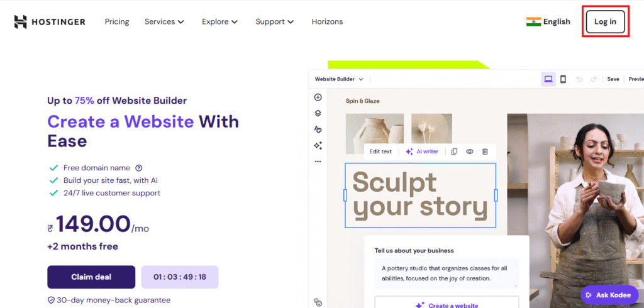Open the Pricing page
This screenshot has width=644, height=308.
click(116, 22)
